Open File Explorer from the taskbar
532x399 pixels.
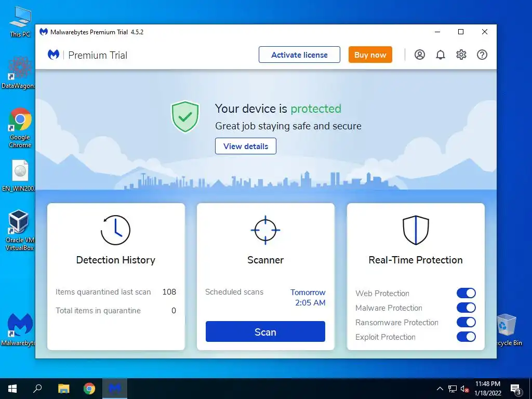63,389
